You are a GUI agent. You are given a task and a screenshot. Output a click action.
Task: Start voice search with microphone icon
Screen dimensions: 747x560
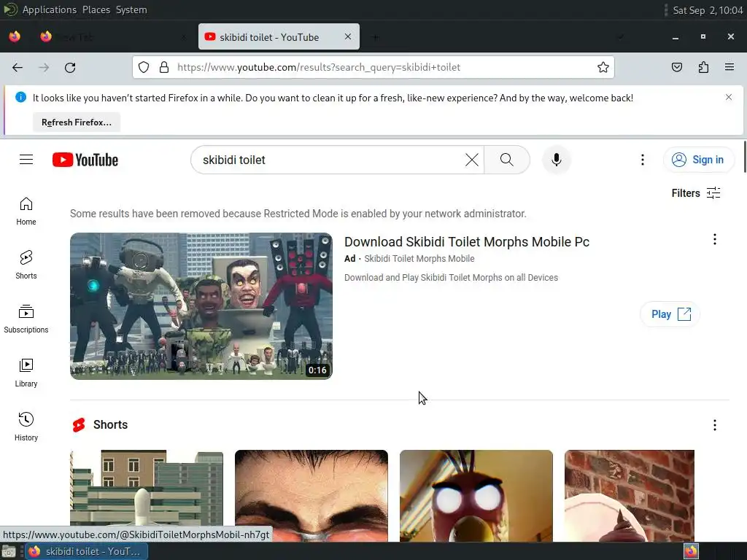coord(556,160)
